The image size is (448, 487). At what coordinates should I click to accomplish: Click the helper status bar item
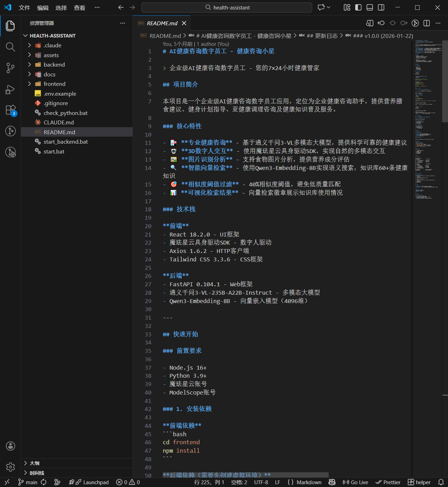[x=419, y=482]
